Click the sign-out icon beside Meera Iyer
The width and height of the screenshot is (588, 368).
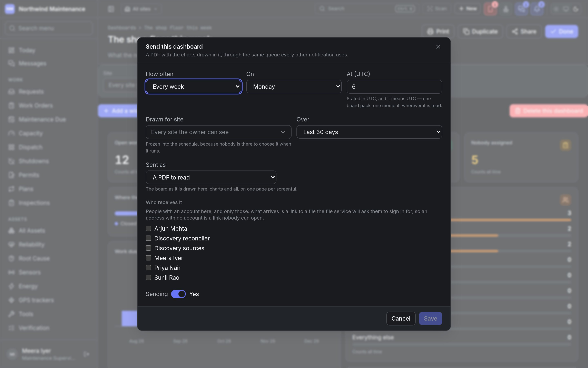click(87, 354)
